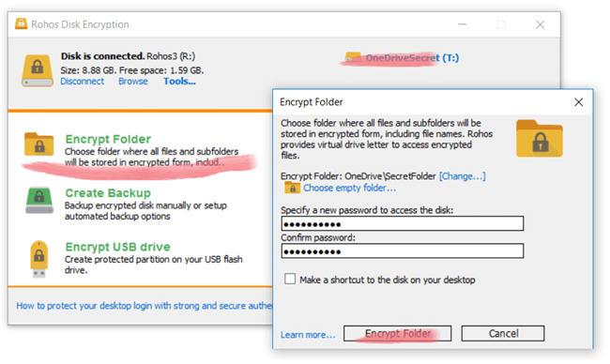The height and width of the screenshot is (364, 610).
Task: Click the Choose empty folder... link
Action: [349, 188]
